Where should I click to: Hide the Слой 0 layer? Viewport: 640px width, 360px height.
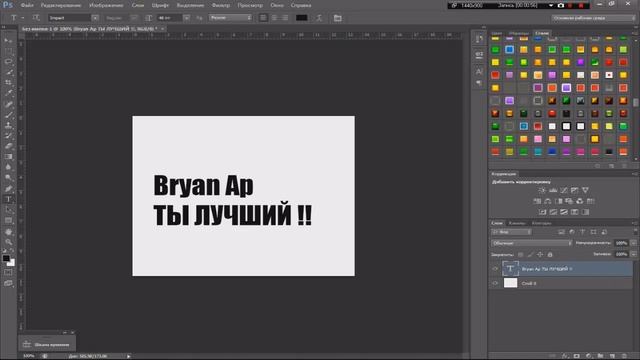495,283
